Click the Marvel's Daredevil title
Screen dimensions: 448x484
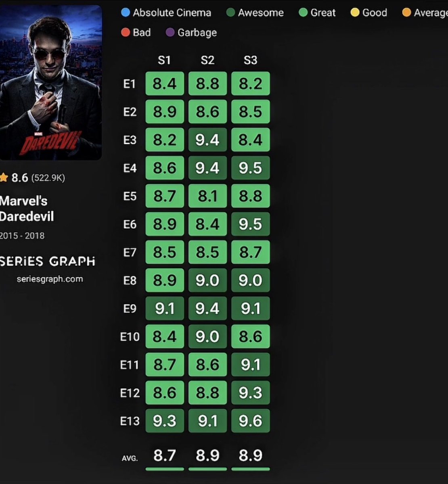(27, 209)
